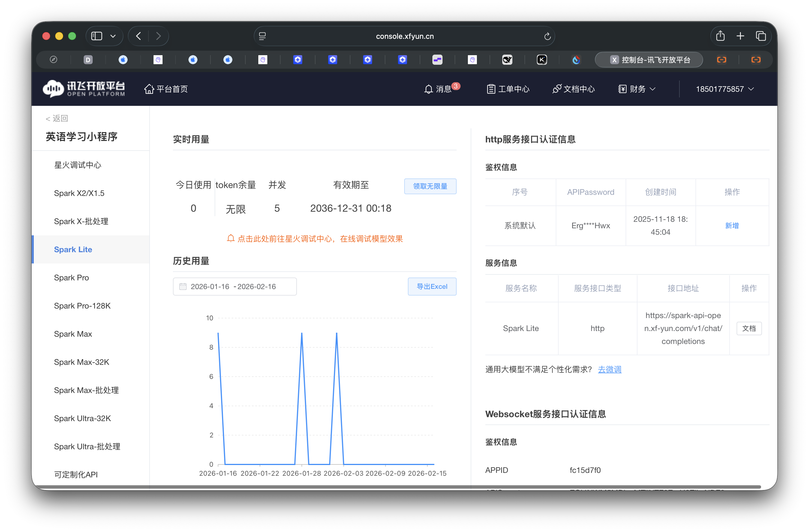This screenshot has height=532, width=809.
Task: Click the home icon beside 平台首页
Action: tap(149, 89)
